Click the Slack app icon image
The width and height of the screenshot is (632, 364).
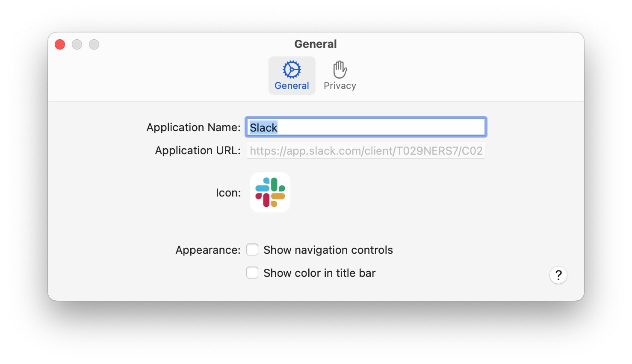point(270,192)
